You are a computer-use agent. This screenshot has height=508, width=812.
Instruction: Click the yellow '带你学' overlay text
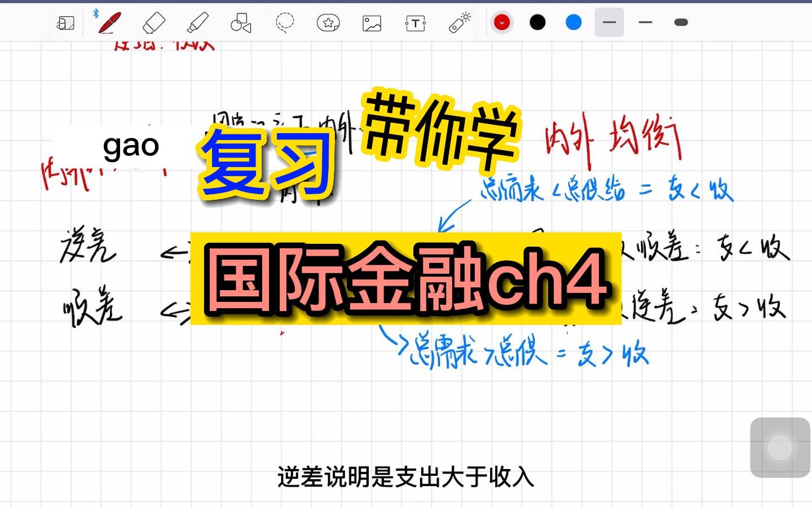[440, 131]
